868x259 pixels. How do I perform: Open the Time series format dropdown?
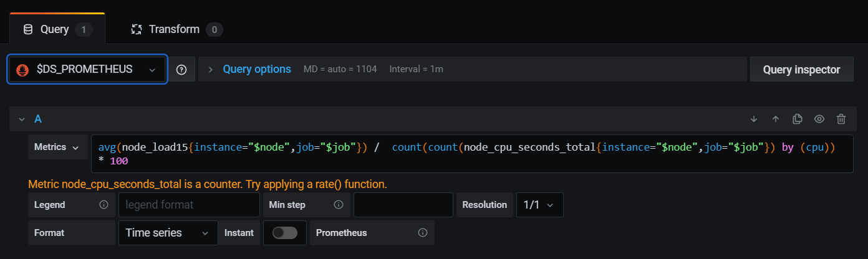click(168, 233)
